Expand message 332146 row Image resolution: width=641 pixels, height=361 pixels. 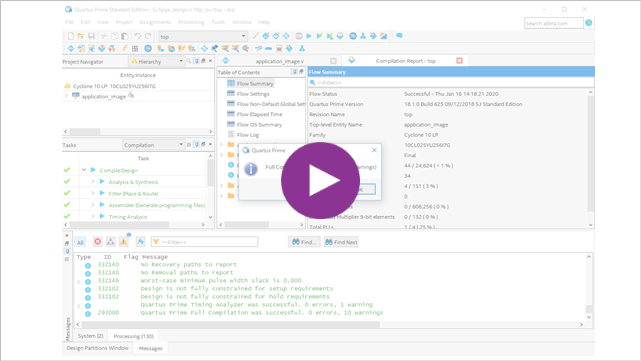click(x=78, y=282)
